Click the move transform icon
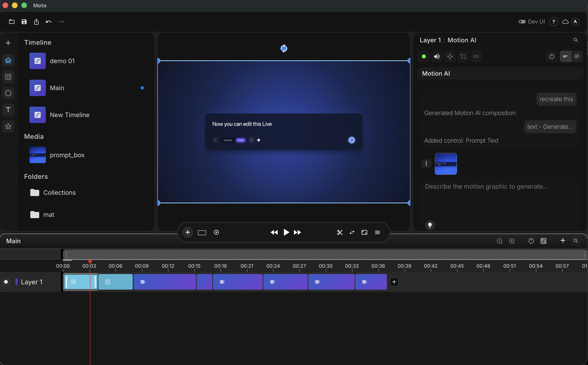This screenshot has width=588, height=365. (x=450, y=56)
